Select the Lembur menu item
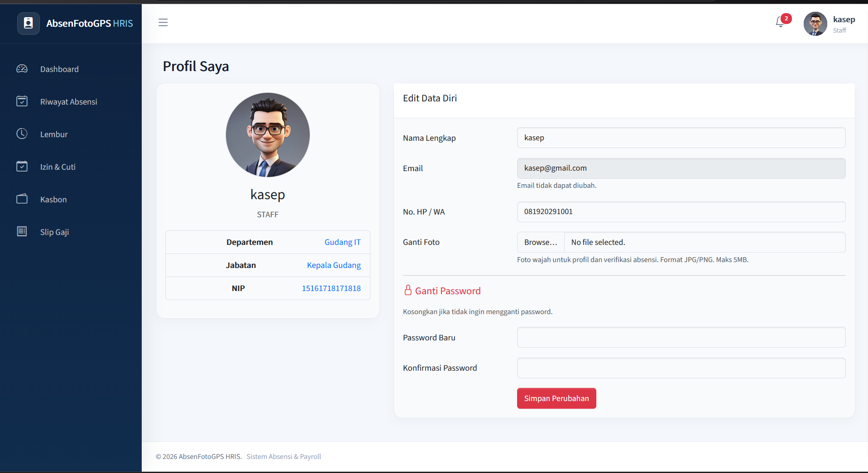Viewport: 868px width, 473px height. coord(54,134)
